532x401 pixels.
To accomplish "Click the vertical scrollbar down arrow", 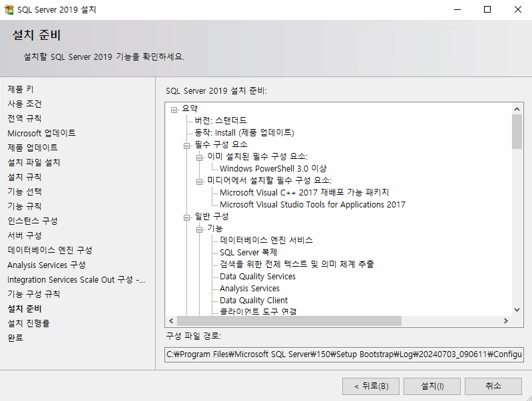I will pyautogui.click(x=517, y=309).
